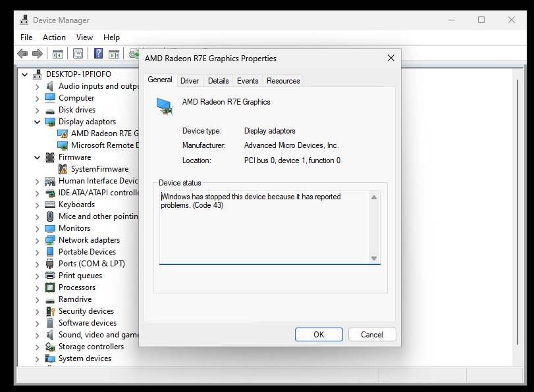This screenshot has height=392, width=534.
Task: Click the Back navigation arrow icon
Action: pos(22,53)
